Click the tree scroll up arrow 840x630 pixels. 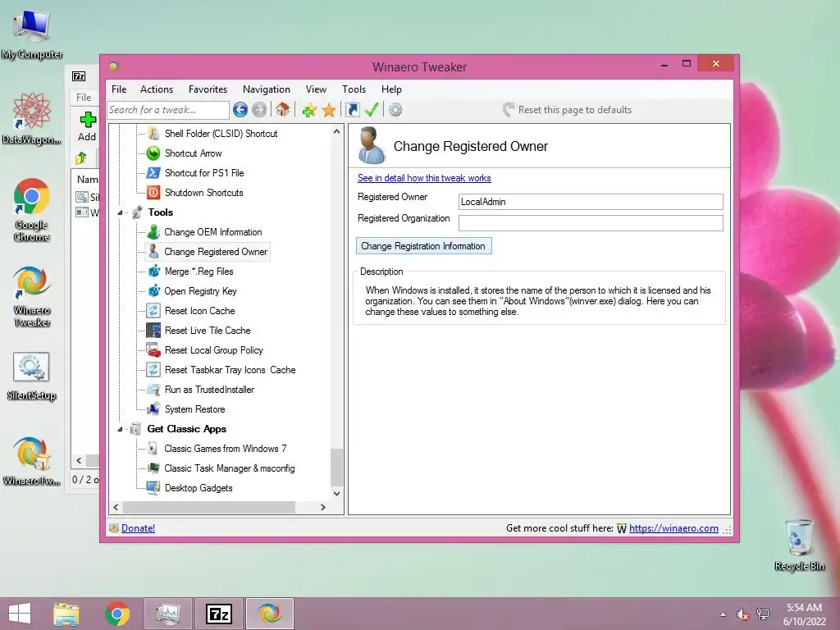(336, 131)
